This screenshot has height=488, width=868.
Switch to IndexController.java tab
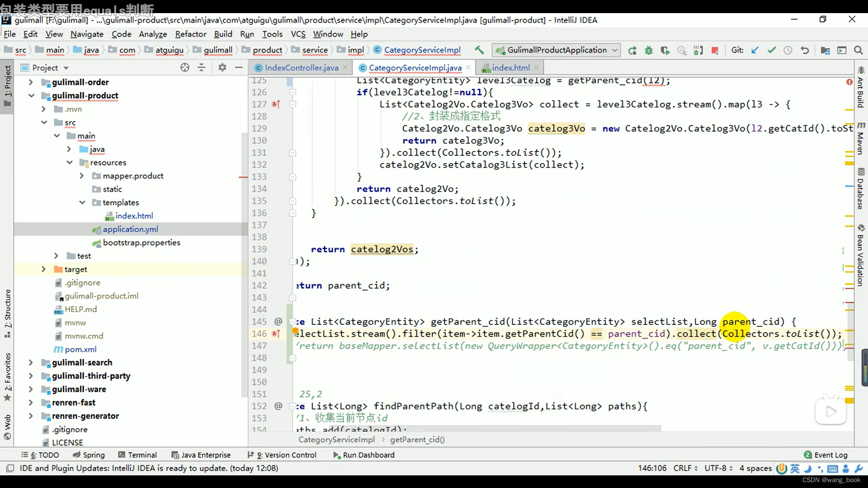[301, 68]
